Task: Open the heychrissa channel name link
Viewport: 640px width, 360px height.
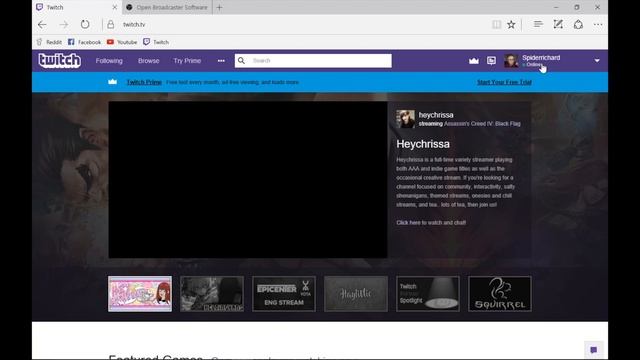Action: [436, 115]
